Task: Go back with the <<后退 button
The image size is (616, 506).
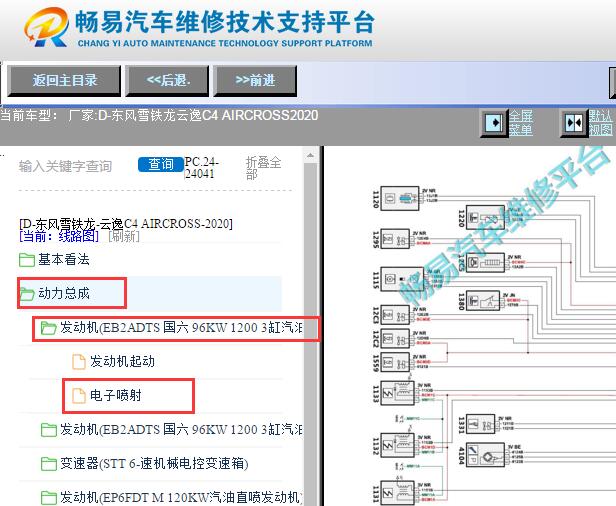Action: 167,81
